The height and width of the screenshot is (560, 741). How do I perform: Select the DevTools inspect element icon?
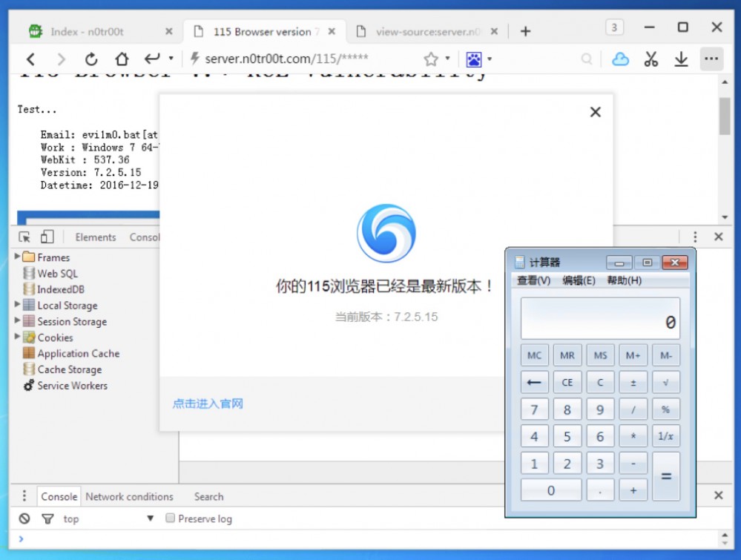pos(24,237)
